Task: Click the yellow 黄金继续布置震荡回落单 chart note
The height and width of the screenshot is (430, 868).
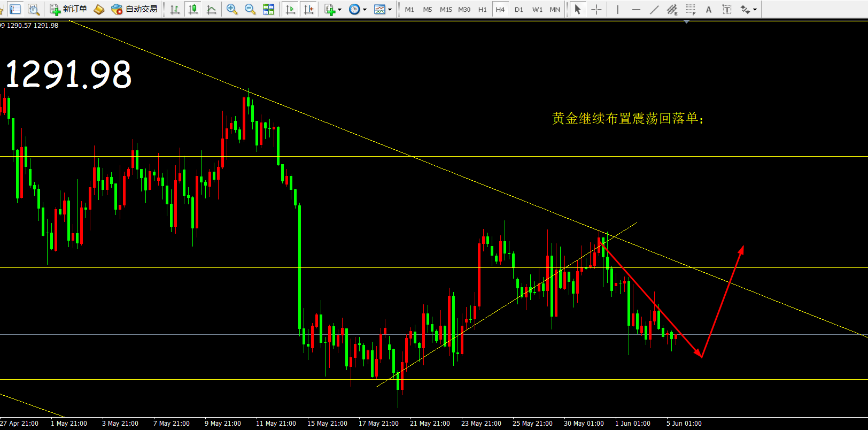Action: (x=627, y=118)
